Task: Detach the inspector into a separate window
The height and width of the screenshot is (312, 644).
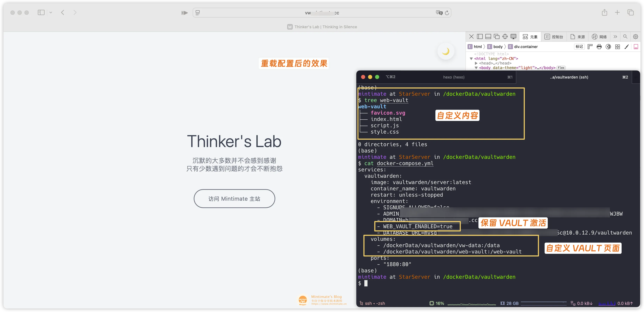Action: 496,37
